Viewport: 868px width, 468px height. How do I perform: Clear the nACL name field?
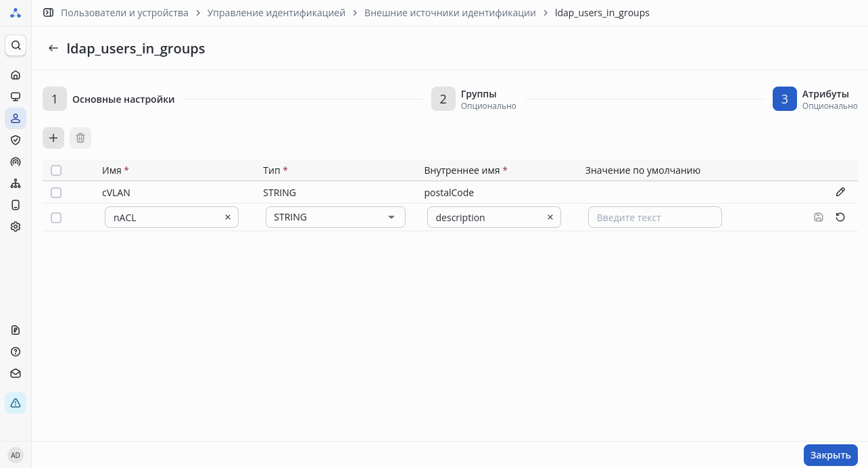228,217
